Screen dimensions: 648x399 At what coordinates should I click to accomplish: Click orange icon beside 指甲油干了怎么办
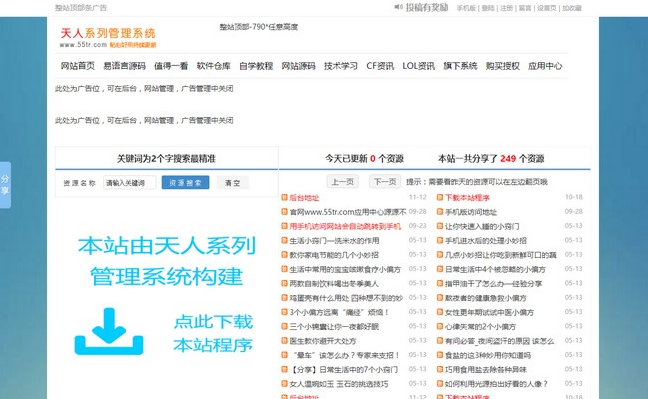[x=440, y=283]
